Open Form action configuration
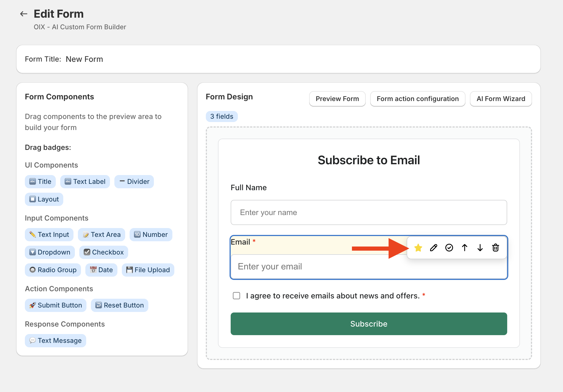The image size is (563, 392). 417,99
